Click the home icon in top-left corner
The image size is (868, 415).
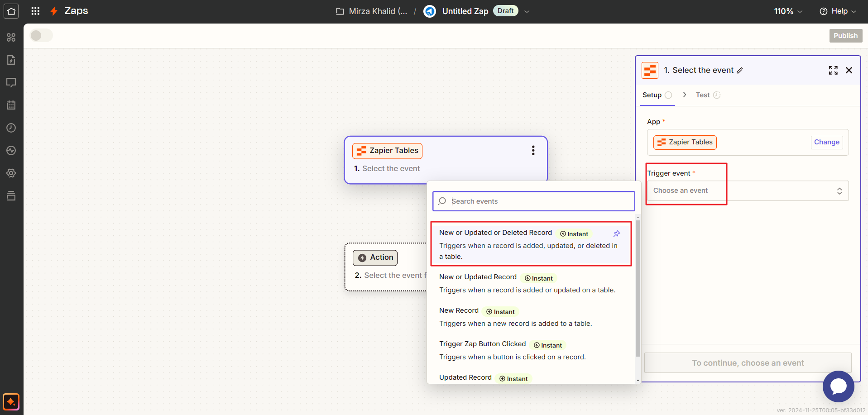(11, 11)
